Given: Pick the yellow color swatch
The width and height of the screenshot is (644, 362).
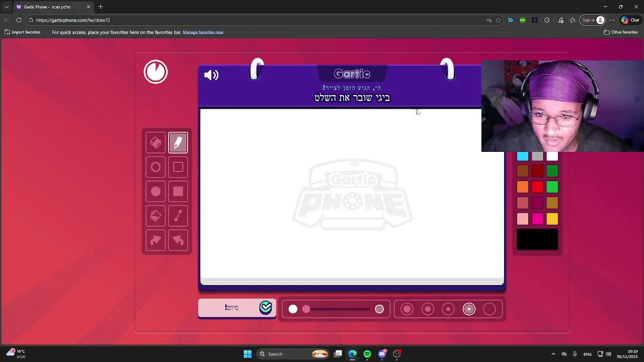Looking at the screenshot, I should tap(552, 219).
